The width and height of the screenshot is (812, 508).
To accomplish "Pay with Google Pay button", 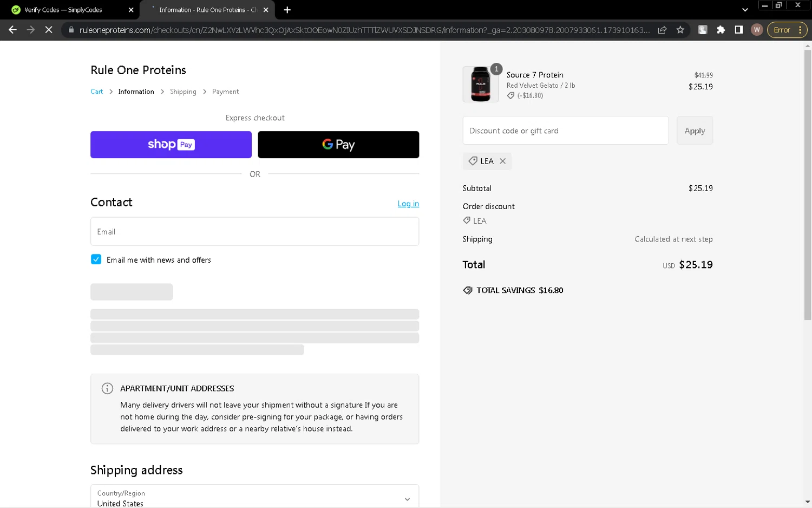I will [338, 145].
